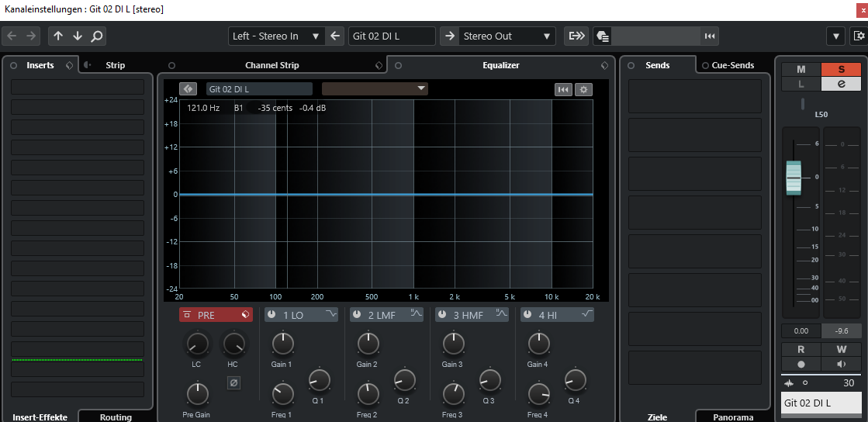Enable monitor speaker icon on channel
This screenshot has width=868, height=422.
point(842,363)
